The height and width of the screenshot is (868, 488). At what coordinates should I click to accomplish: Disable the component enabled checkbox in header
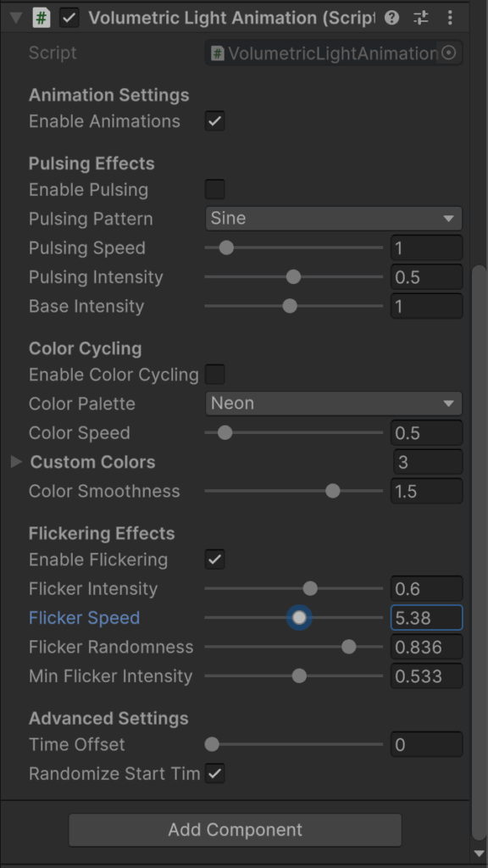pos(69,18)
